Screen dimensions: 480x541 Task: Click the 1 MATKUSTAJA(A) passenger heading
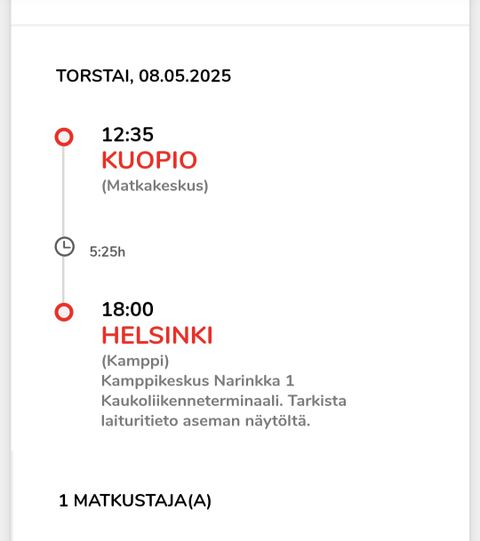coord(135,501)
